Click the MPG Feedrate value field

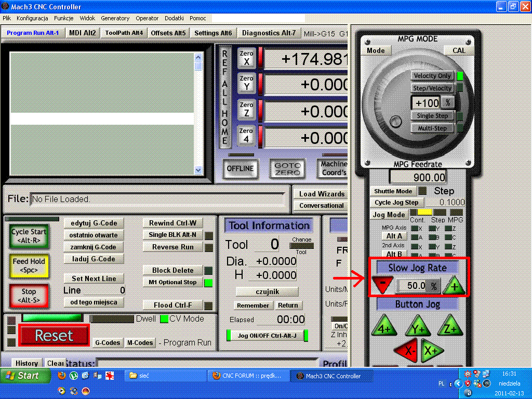coord(418,177)
